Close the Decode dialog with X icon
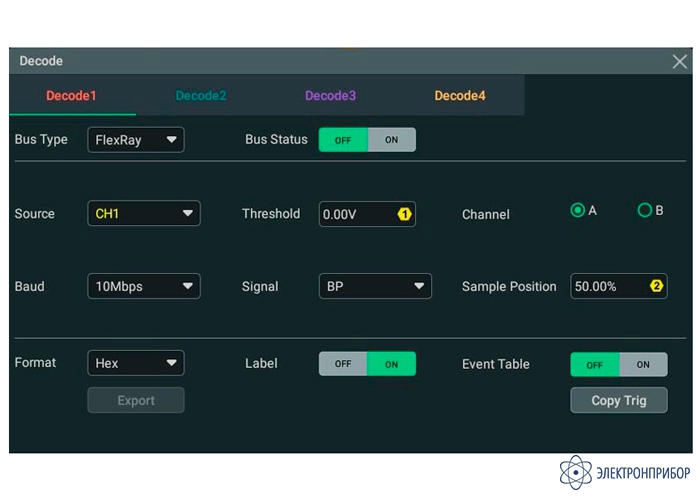Image resolution: width=700 pixels, height=500 pixels. point(679,62)
